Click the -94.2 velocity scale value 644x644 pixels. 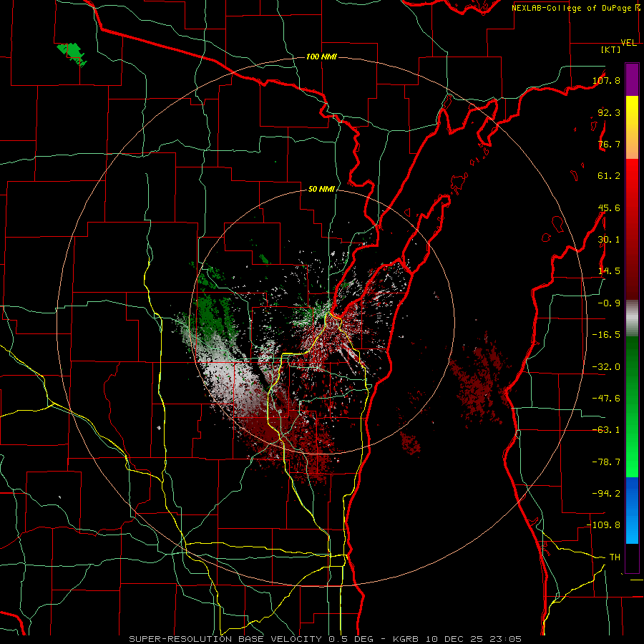click(606, 493)
